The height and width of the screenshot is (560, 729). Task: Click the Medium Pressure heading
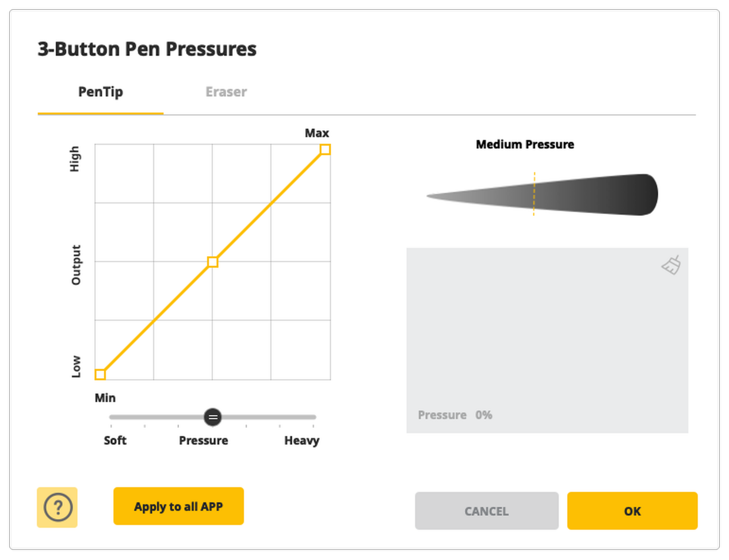coord(525,144)
